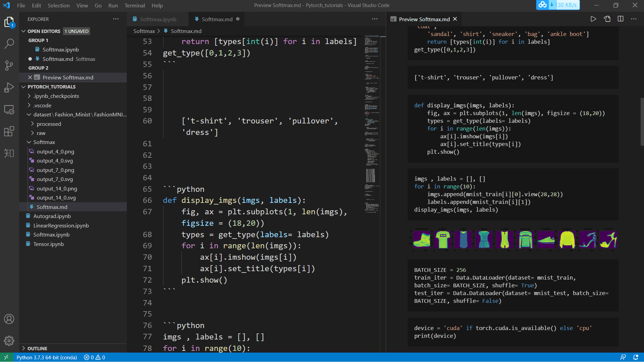Open the Accounts icon
Image resolution: width=644 pixels, height=362 pixels.
coord(9,319)
